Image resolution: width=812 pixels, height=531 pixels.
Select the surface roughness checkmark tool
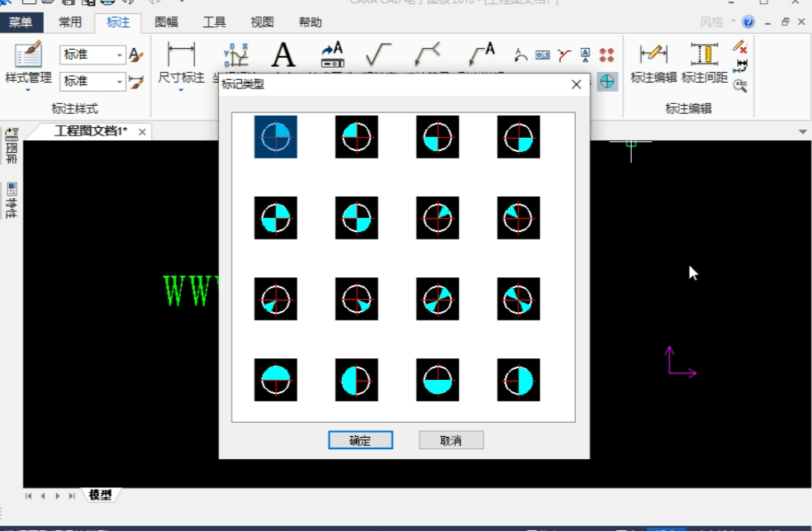pyautogui.click(x=378, y=55)
